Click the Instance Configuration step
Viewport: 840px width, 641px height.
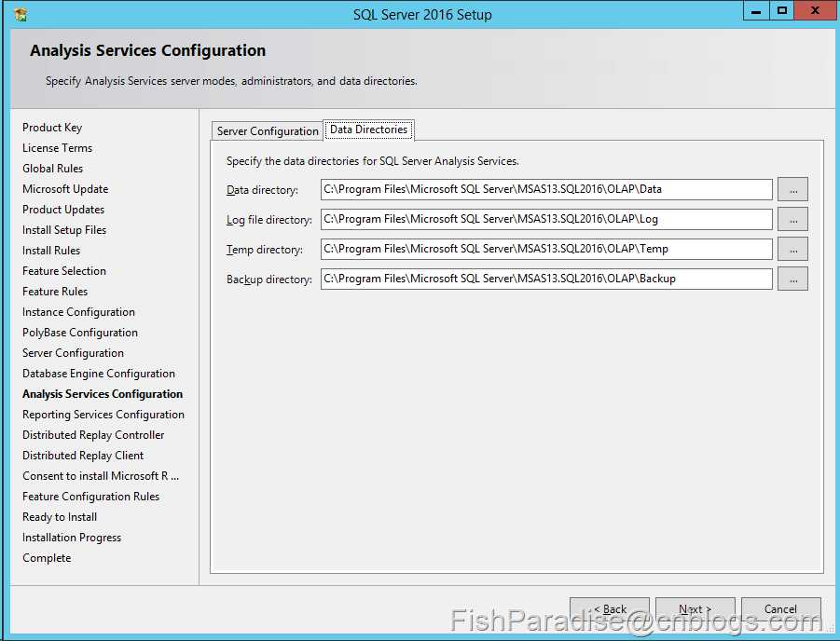(x=78, y=312)
